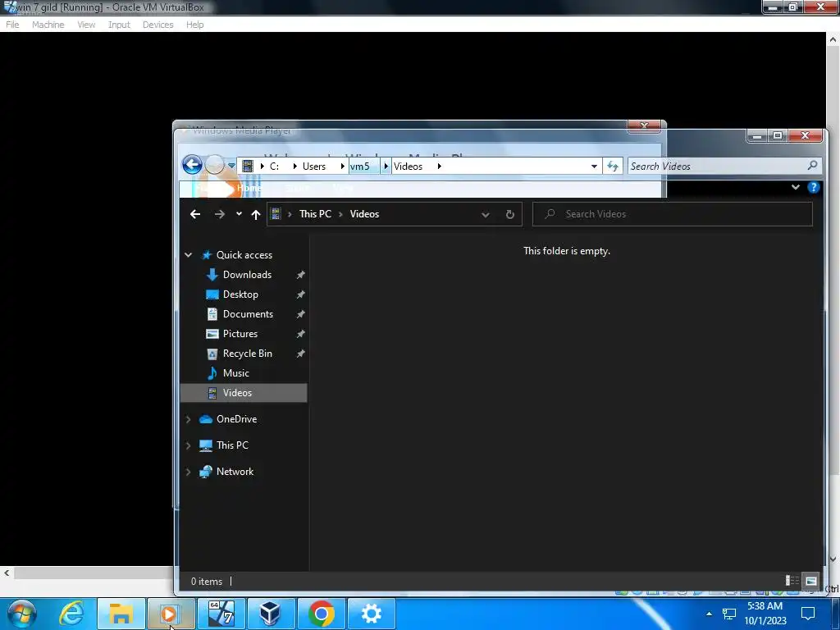Open Network in the sidebar
Image resolution: width=840 pixels, height=630 pixels.
pos(235,472)
